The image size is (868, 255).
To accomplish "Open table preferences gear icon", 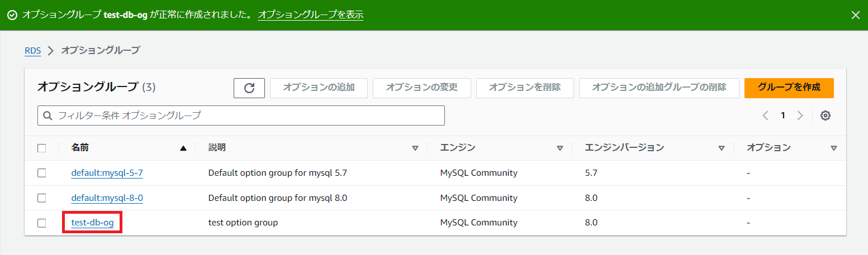I will (825, 116).
